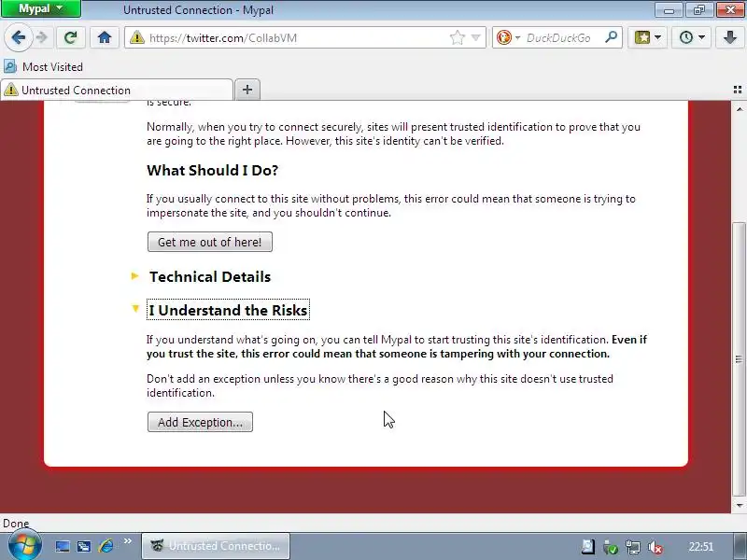Launch Internet Explorer from quick launch
747x560 pixels.
click(x=106, y=546)
